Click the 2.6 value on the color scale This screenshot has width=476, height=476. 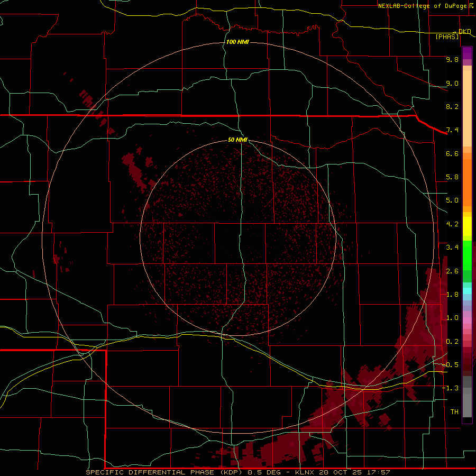point(452,271)
